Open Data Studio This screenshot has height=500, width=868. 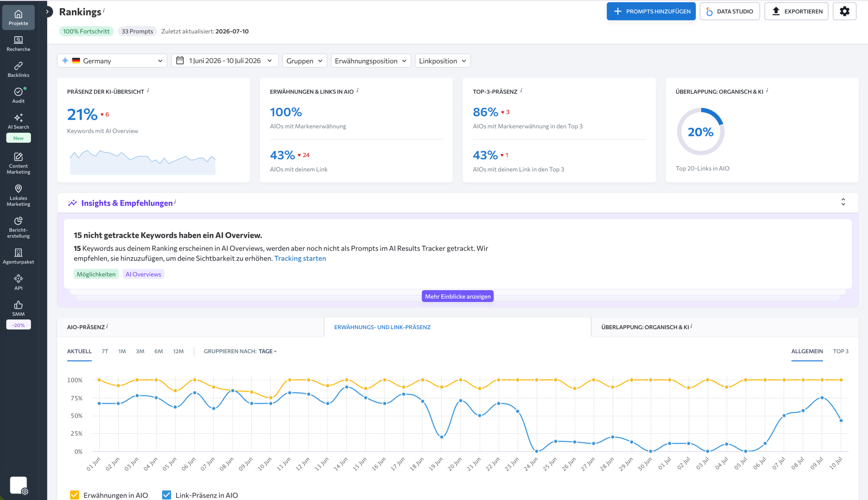pos(730,11)
